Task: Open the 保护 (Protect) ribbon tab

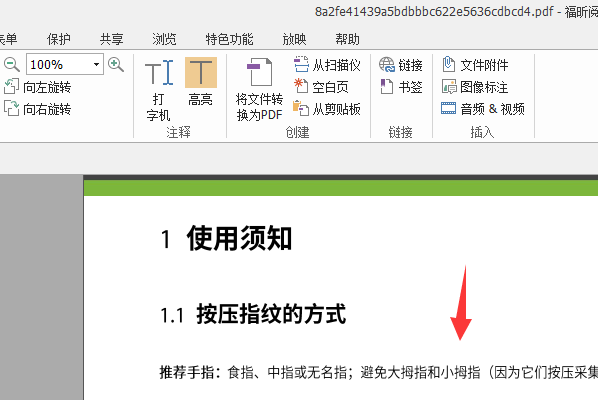Action: [x=59, y=39]
